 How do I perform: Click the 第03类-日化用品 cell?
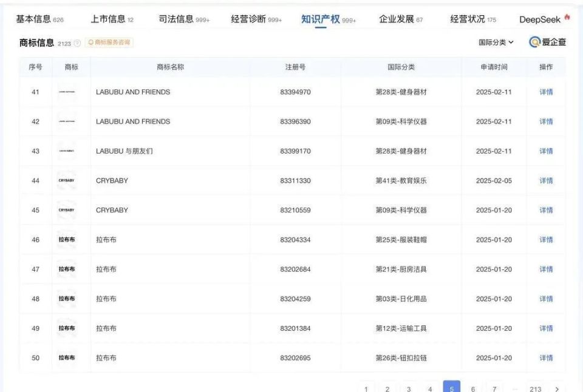point(401,299)
